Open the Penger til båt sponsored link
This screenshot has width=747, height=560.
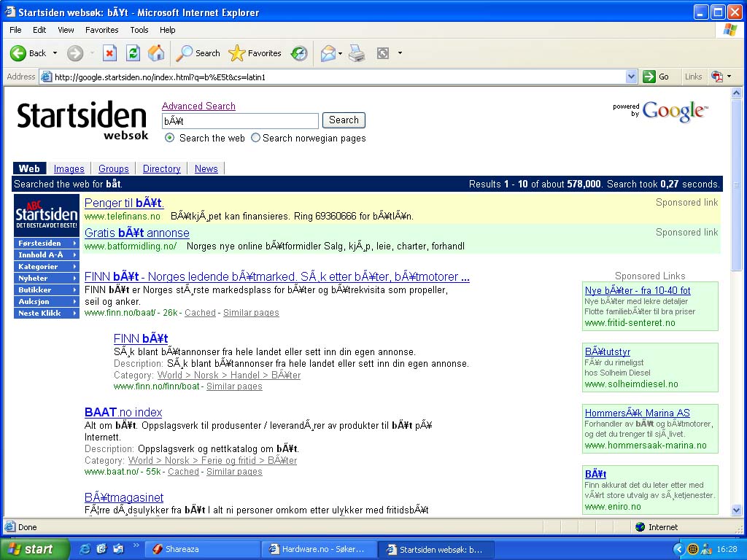[x=124, y=203]
